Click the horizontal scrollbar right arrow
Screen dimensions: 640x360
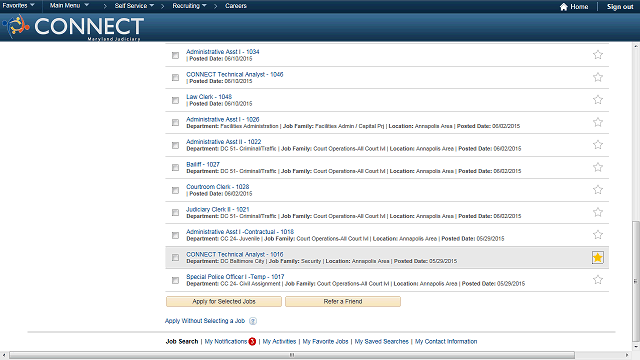627,355
